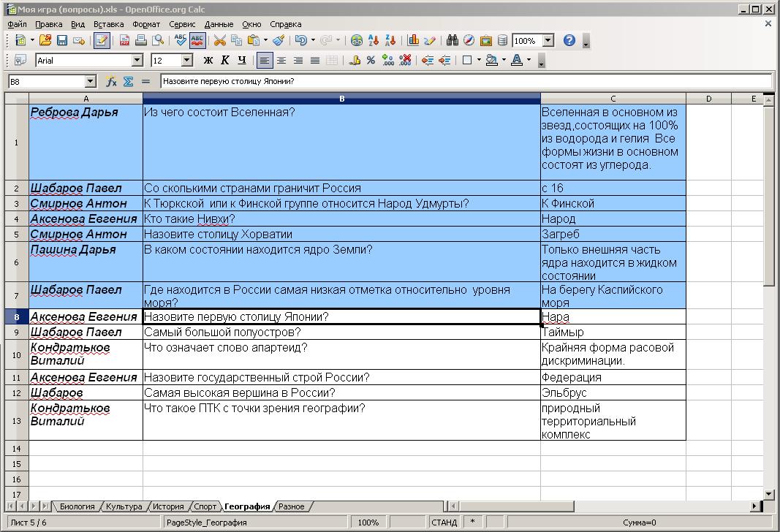
Task: Open background color picker dropdown arrow
Action: tap(504, 61)
